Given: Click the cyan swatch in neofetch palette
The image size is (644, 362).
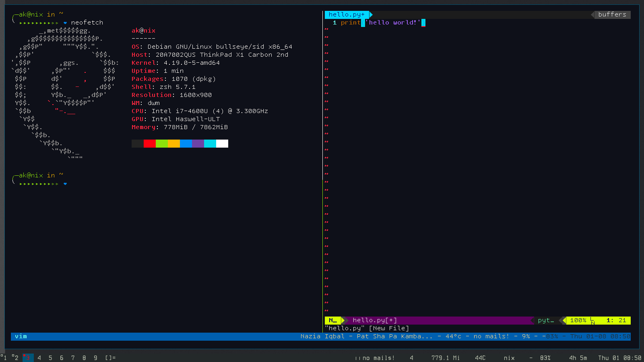Looking at the screenshot, I should pyautogui.click(x=210, y=144).
